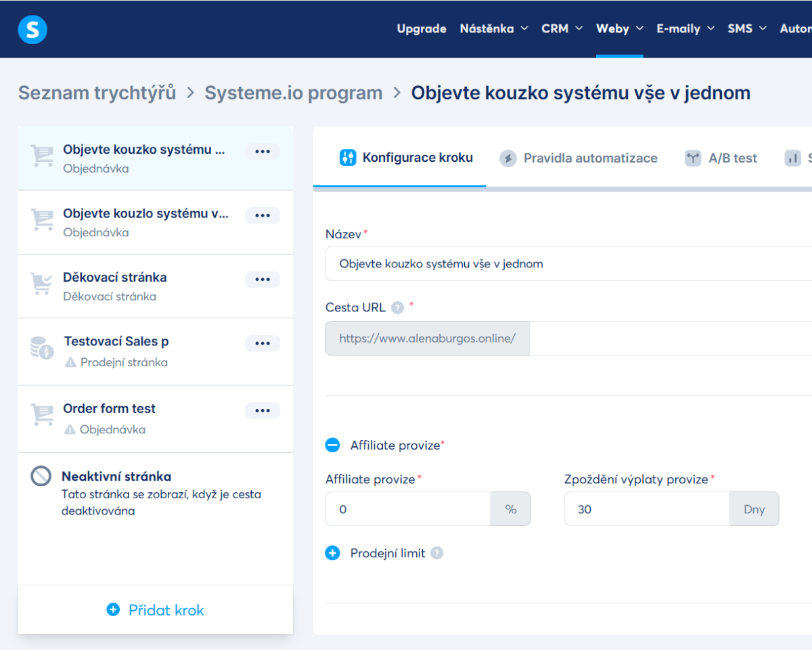Click the Systeme.io logo icon
This screenshot has height=650, width=812.
[32, 29]
